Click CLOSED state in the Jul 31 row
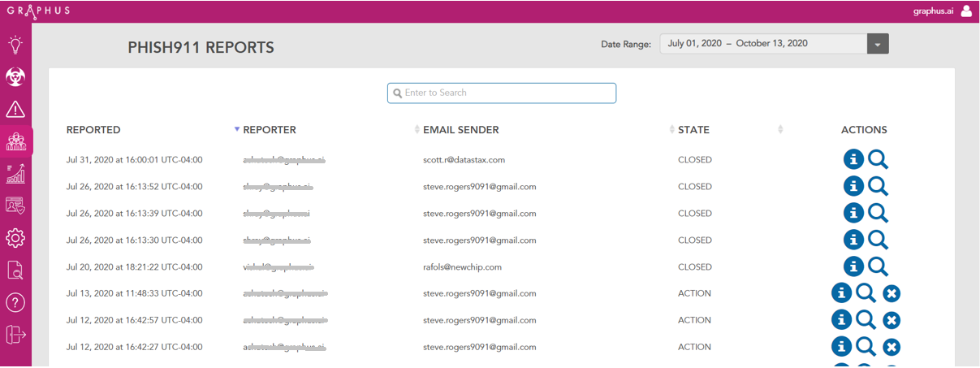 [695, 160]
